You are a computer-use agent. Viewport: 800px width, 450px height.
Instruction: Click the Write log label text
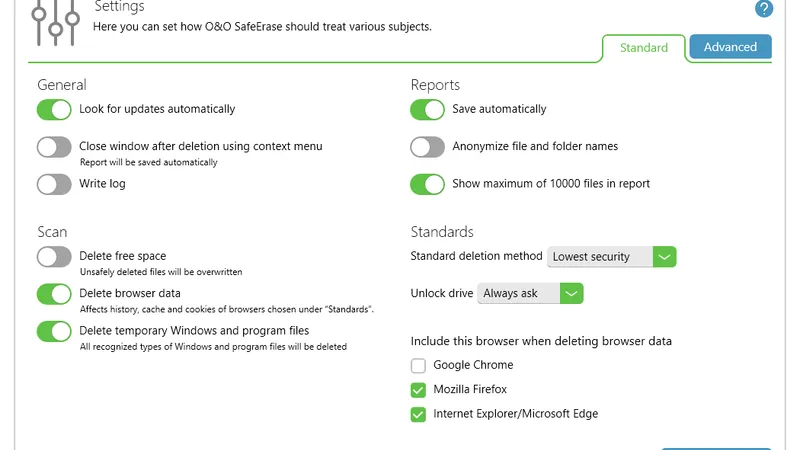pos(102,184)
